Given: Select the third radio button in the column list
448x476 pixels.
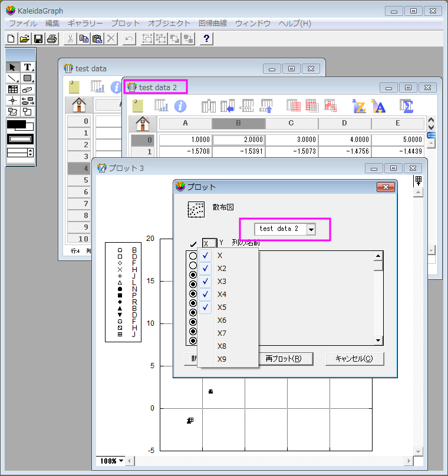Looking at the screenshot, I should pos(193,275).
